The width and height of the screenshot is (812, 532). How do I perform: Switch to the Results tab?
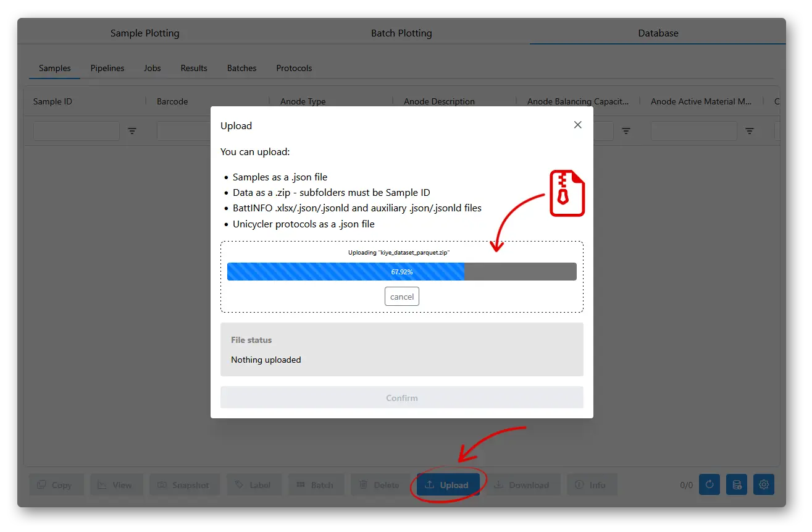click(194, 68)
